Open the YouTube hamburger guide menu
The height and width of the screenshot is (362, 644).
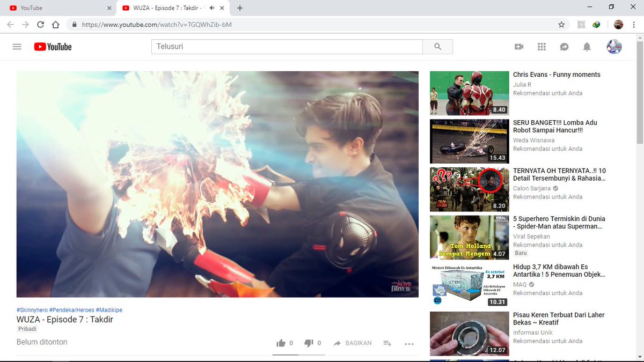click(x=17, y=47)
